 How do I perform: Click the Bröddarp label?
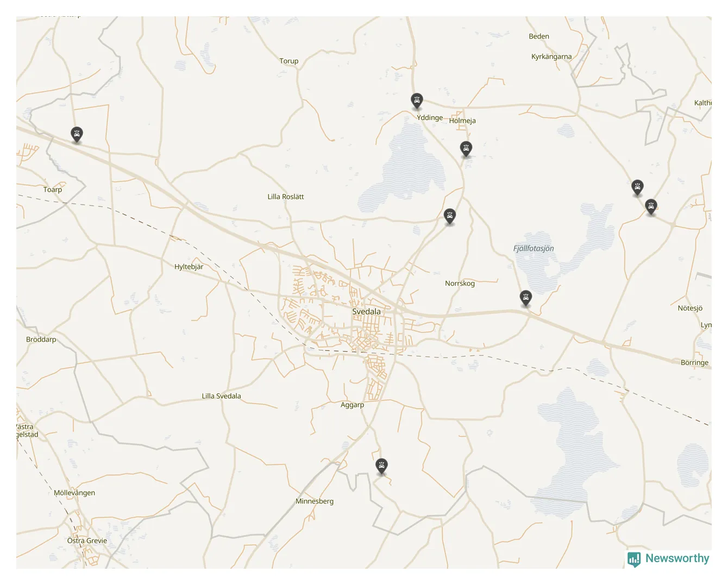pyautogui.click(x=41, y=339)
